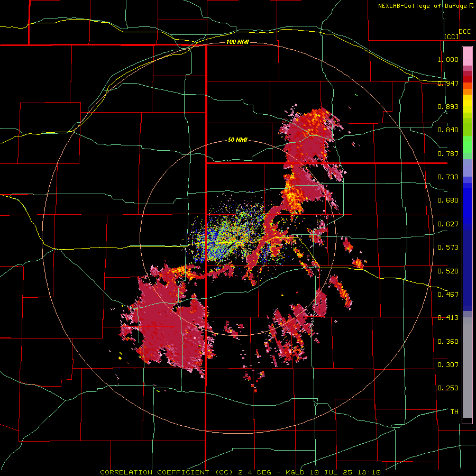Click the 0.627 color scale value

tap(448, 224)
